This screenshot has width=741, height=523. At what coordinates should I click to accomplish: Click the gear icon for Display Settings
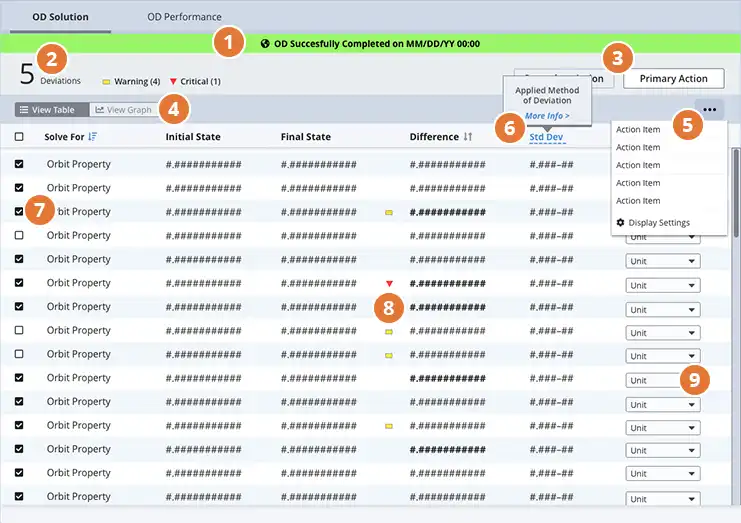621,223
